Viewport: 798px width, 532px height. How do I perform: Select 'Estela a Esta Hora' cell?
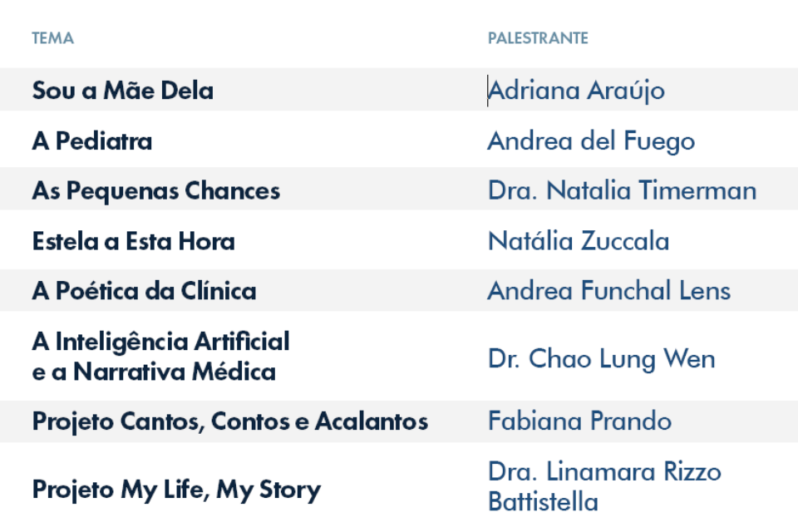tap(133, 241)
